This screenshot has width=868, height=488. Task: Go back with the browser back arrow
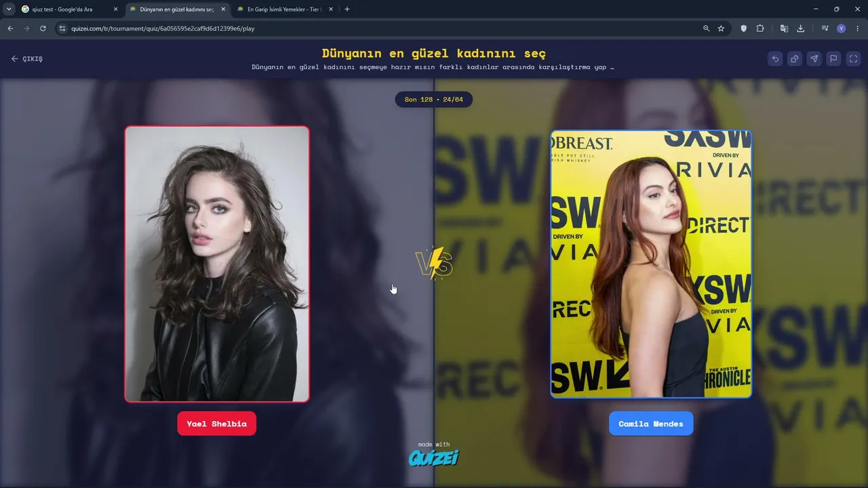[10, 28]
